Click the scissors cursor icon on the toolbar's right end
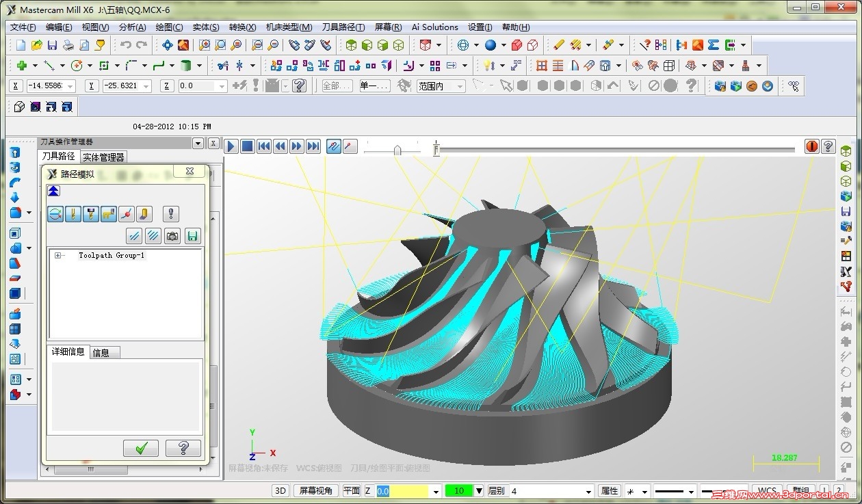The width and height of the screenshot is (862, 504). [794, 86]
